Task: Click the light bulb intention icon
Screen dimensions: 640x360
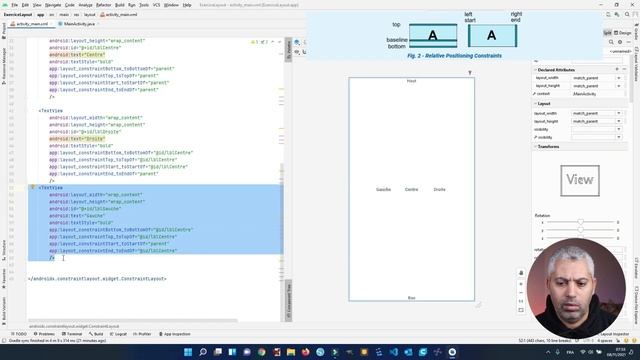Action: [33, 187]
